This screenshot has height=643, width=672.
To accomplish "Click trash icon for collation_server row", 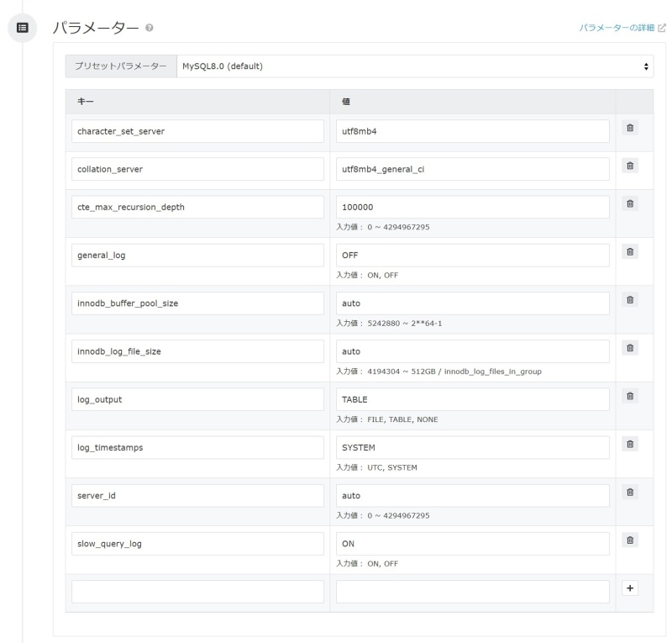I will coord(630,166).
